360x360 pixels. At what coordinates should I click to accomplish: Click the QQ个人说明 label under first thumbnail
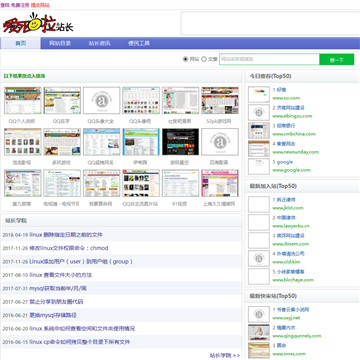click(x=22, y=121)
